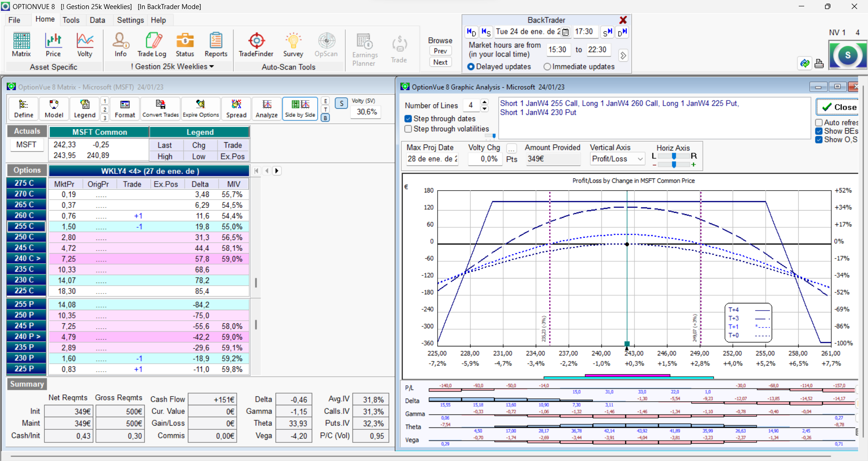This screenshot has height=461, width=868.
Task: Open the Settings menu
Action: [x=130, y=20]
